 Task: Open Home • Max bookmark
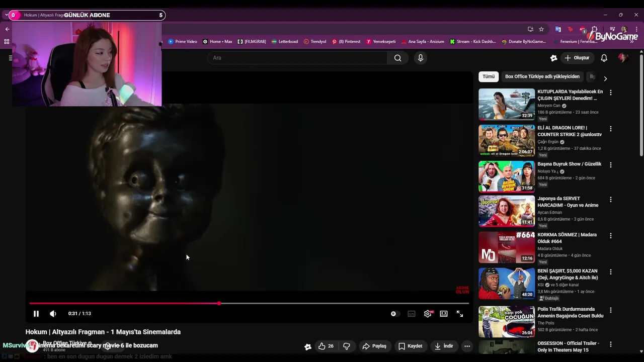coord(217,42)
